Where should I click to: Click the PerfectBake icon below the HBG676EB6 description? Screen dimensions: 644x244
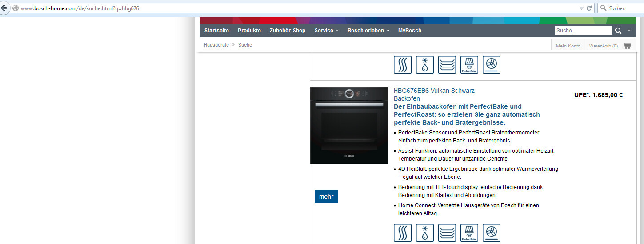[x=469, y=233]
